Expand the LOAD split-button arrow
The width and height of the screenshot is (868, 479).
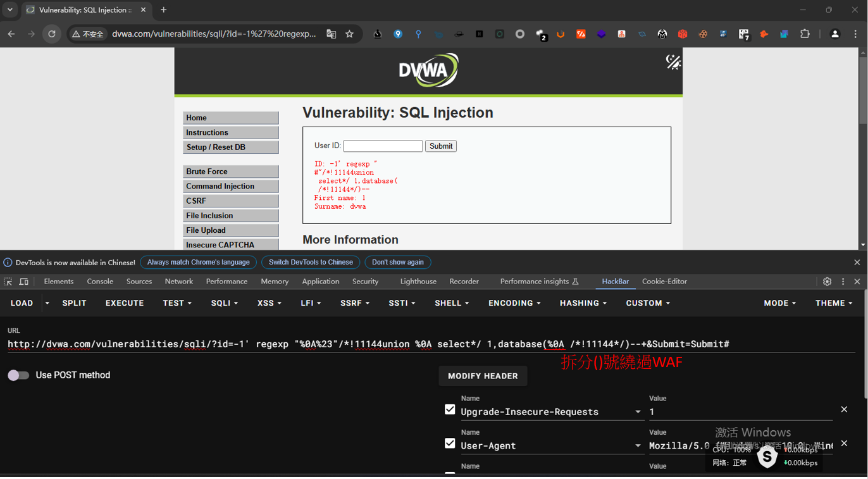tap(47, 303)
